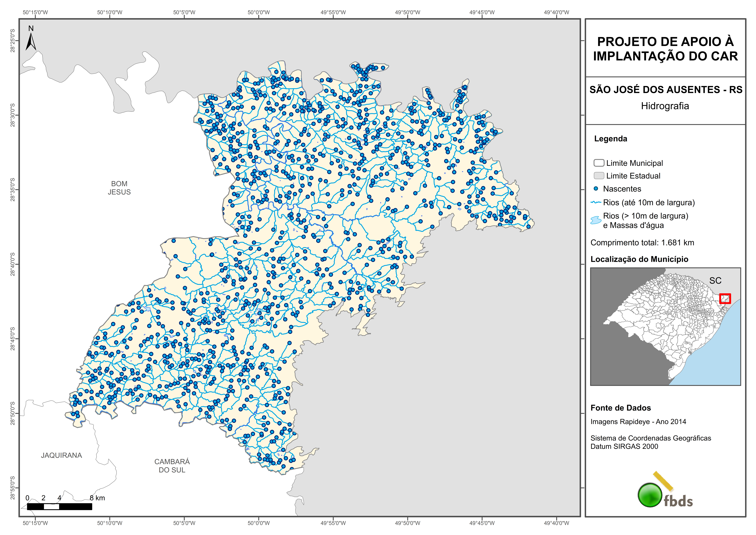Click the BOM JESUS municipality label

pos(119,188)
